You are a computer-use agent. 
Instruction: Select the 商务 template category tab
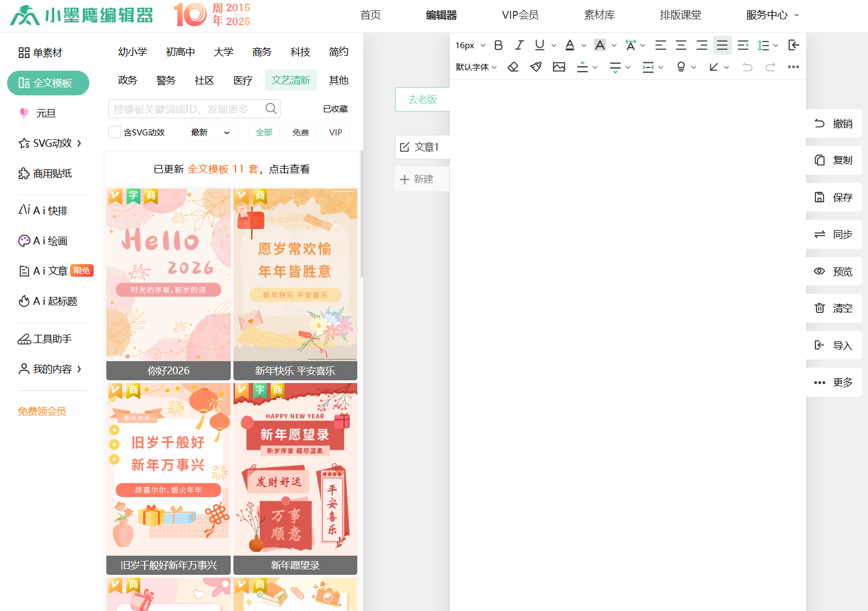(x=262, y=52)
